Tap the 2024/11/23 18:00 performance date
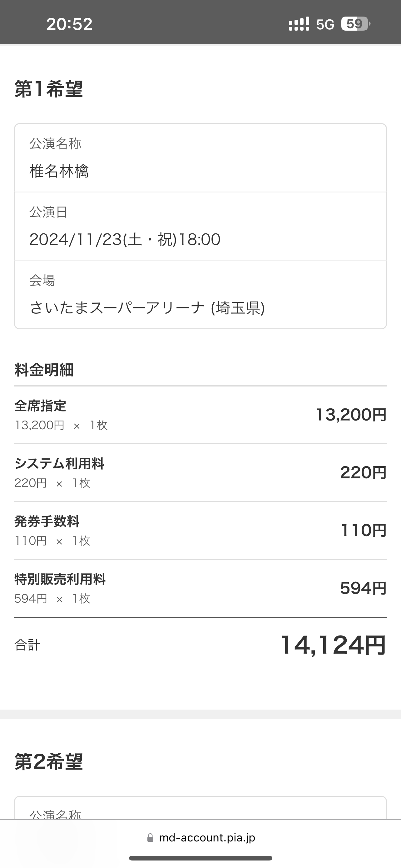Image resolution: width=401 pixels, height=868 pixels. [x=125, y=240]
